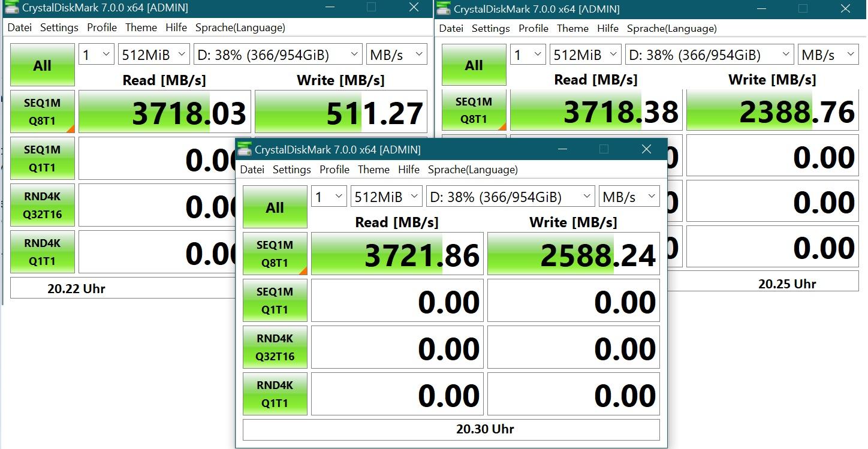This screenshot has width=868, height=449.
Task: Click write result 511.27
Action: tap(341, 112)
